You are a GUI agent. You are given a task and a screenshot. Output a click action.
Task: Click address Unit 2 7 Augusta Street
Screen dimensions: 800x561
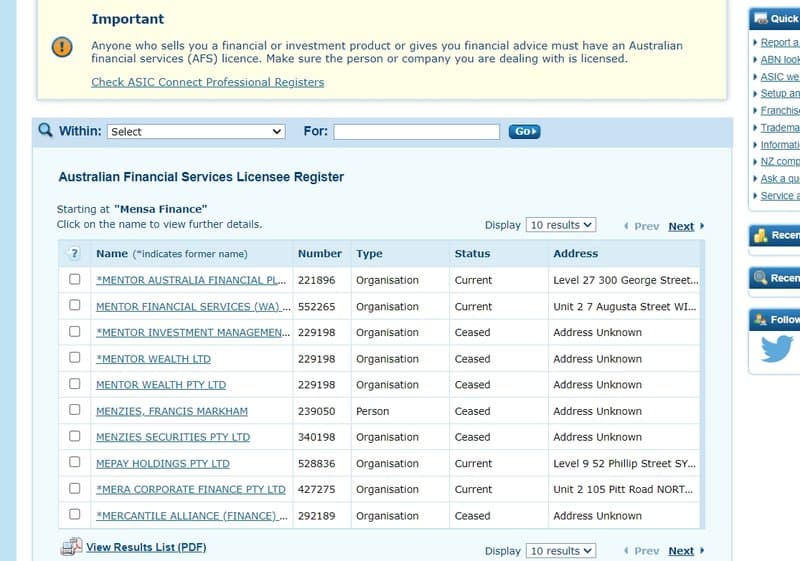624,307
